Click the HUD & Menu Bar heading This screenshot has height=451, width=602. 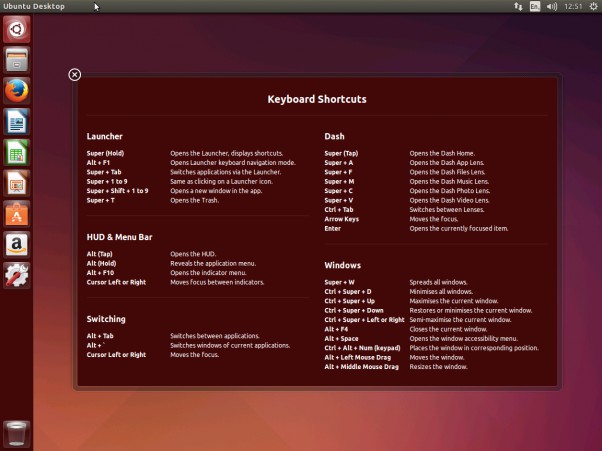point(119,237)
